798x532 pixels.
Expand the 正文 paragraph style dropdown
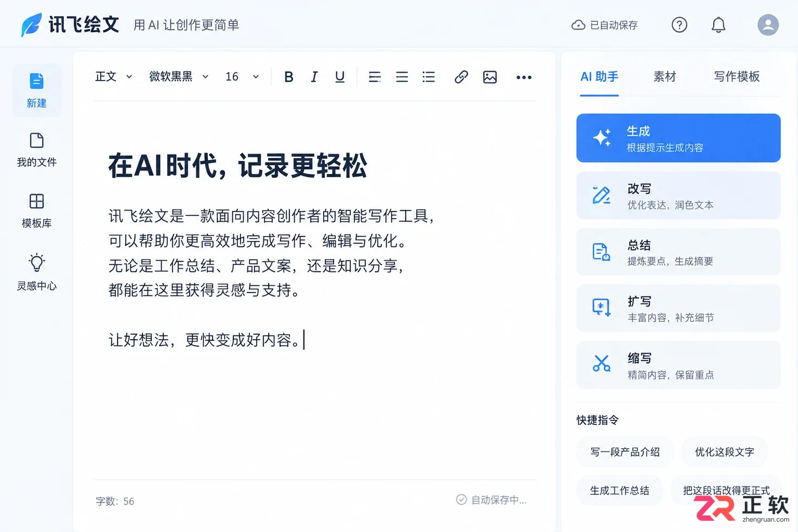tap(114, 76)
